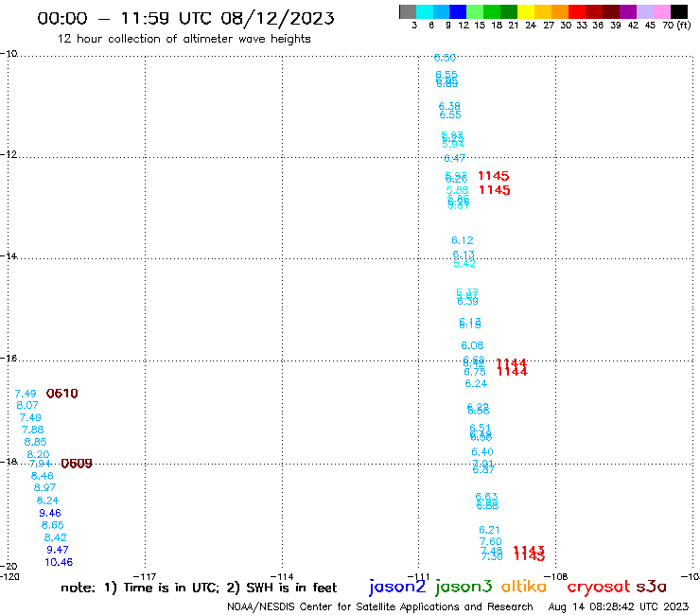Click the wave height value '10.46'
Image resolution: width=700 pixels, height=615 pixels.
59,562
